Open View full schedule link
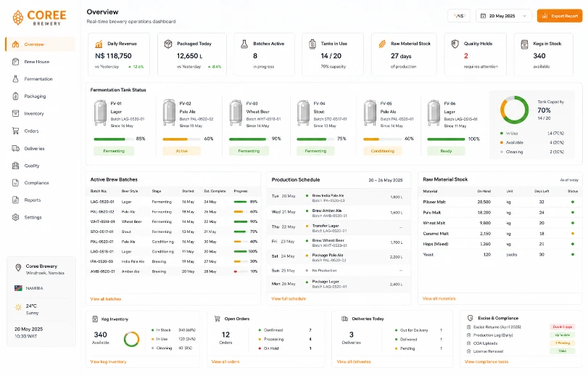 289,299
